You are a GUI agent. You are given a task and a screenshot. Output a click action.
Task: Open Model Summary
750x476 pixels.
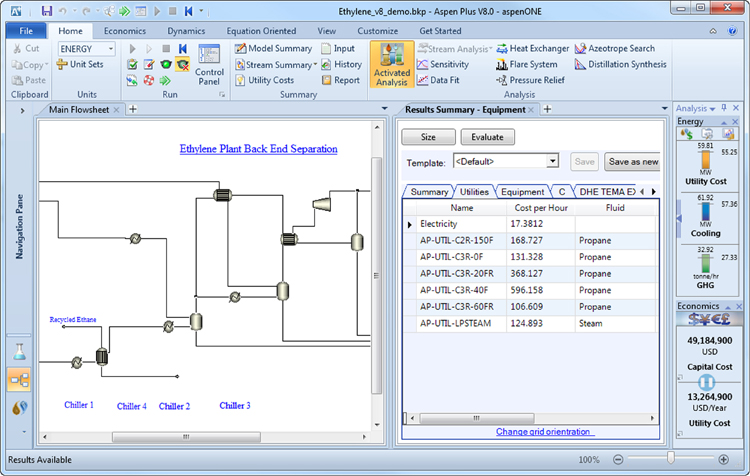pos(274,48)
